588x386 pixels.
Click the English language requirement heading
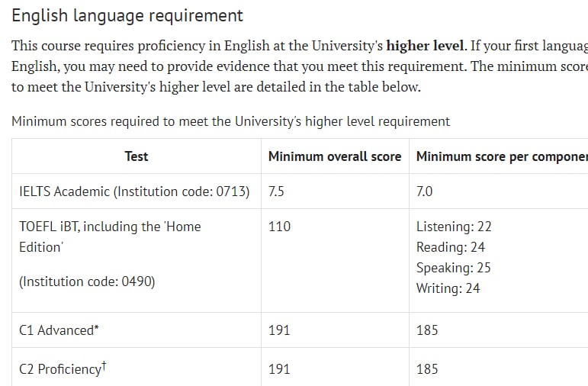click(x=127, y=16)
